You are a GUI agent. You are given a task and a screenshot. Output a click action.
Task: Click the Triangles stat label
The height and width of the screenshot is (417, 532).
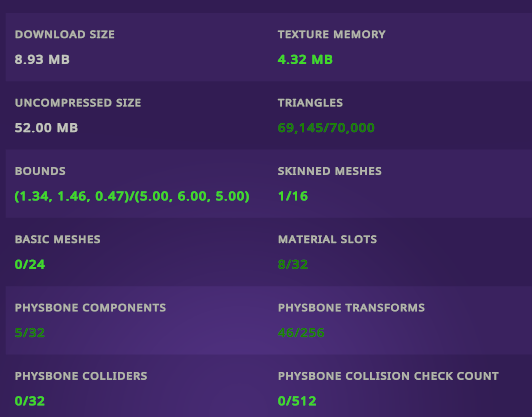coord(310,103)
